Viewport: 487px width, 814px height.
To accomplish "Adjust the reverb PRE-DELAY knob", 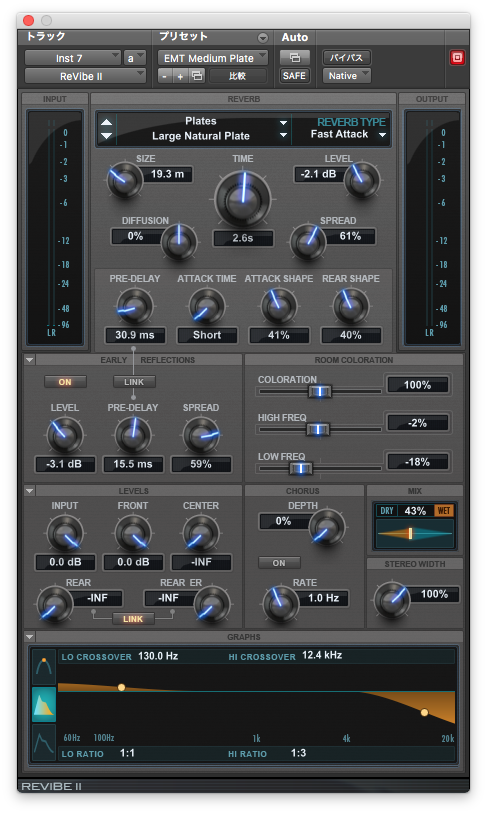I will coord(134,306).
